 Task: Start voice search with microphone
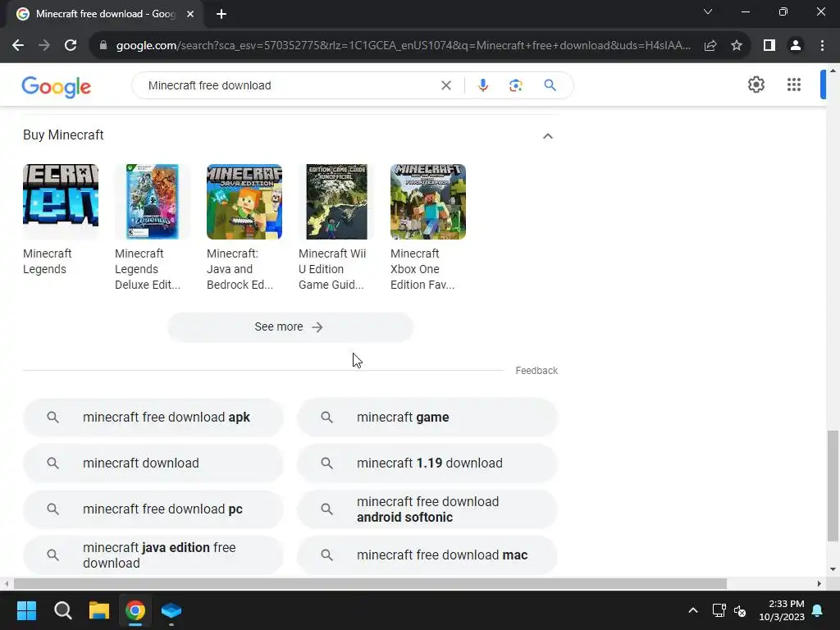click(482, 85)
